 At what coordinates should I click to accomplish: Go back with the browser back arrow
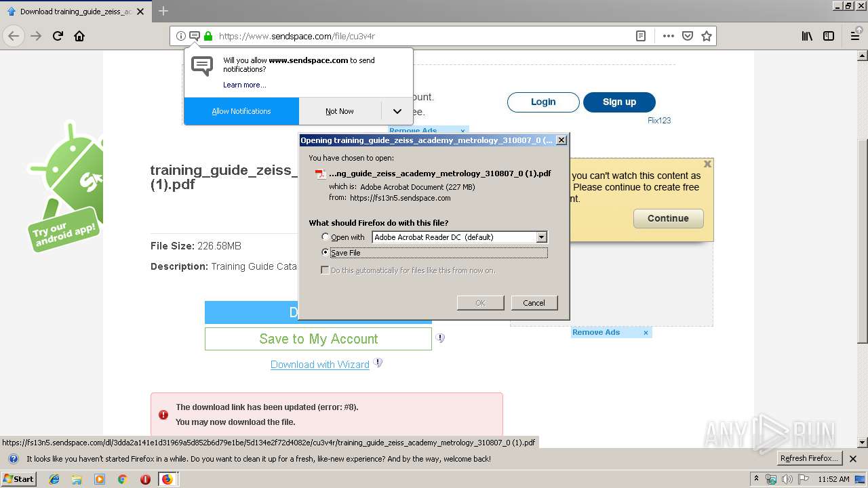pyautogui.click(x=14, y=36)
